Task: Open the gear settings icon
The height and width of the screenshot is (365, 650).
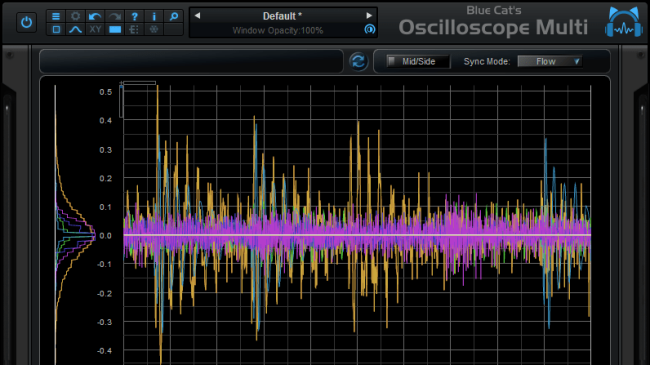Action: 75,16
